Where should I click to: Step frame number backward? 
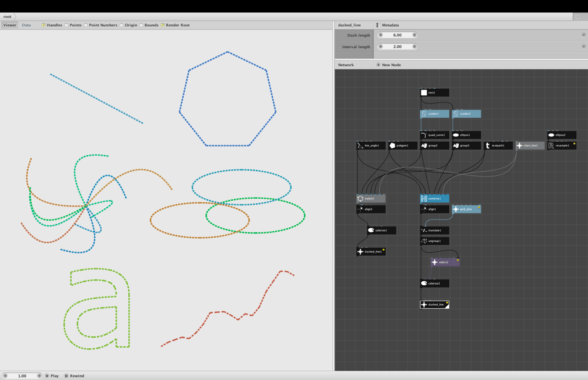(x=5, y=375)
